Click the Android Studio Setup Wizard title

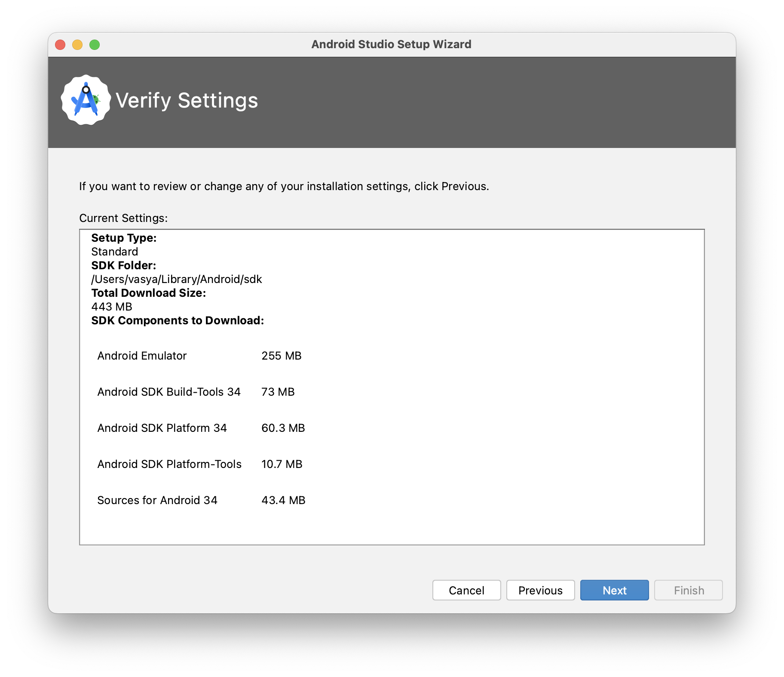pyautogui.click(x=392, y=44)
